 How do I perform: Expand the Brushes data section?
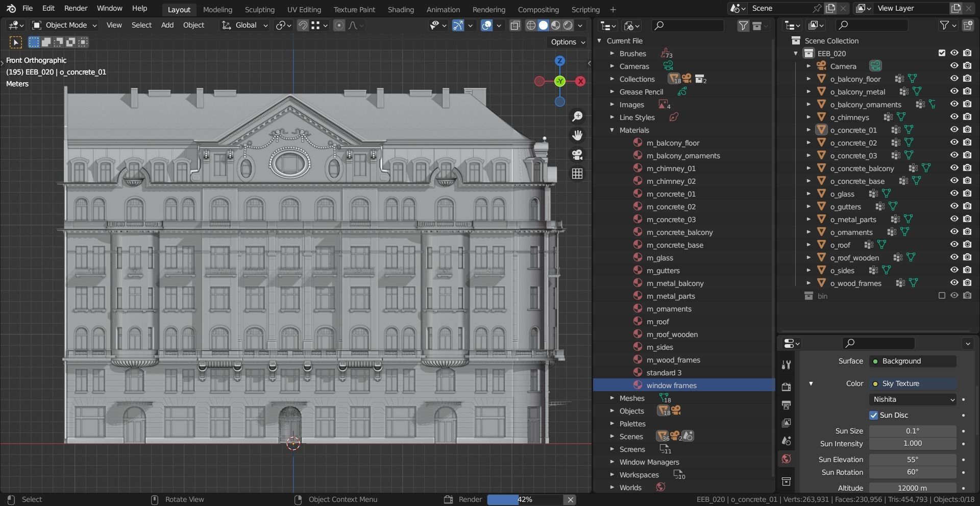[612, 54]
